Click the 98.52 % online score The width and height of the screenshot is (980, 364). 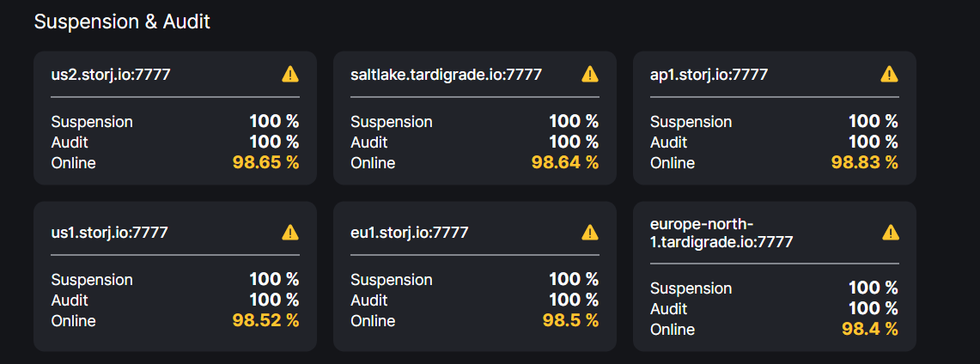click(x=265, y=321)
